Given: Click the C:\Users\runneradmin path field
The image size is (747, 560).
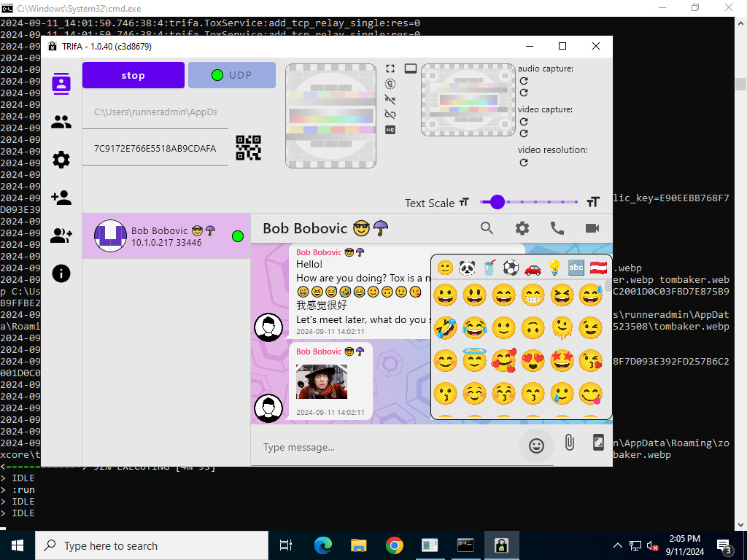Looking at the screenshot, I should click(155, 112).
